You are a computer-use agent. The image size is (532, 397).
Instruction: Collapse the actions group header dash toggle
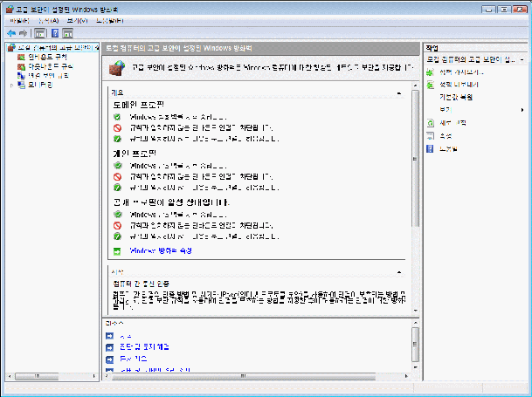coord(522,60)
